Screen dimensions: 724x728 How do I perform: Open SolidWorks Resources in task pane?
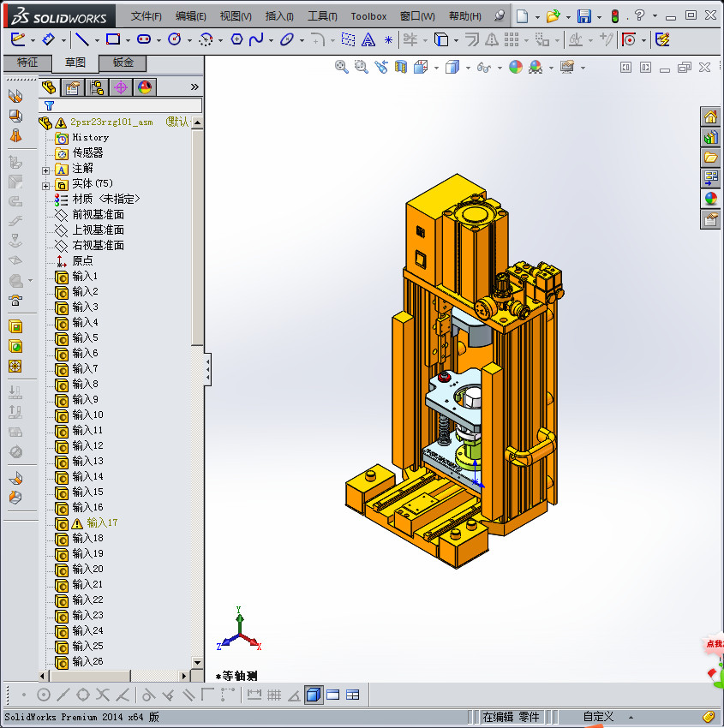[710, 116]
